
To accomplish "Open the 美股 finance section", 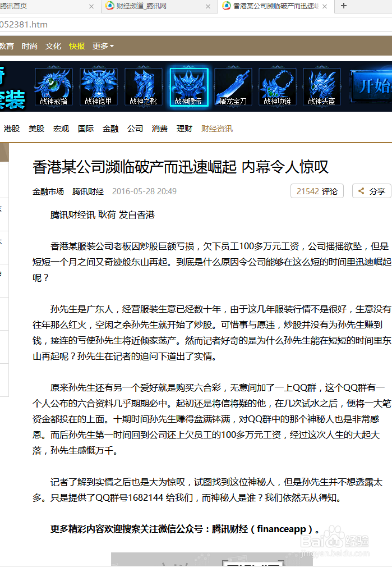I will pos(36,129).
